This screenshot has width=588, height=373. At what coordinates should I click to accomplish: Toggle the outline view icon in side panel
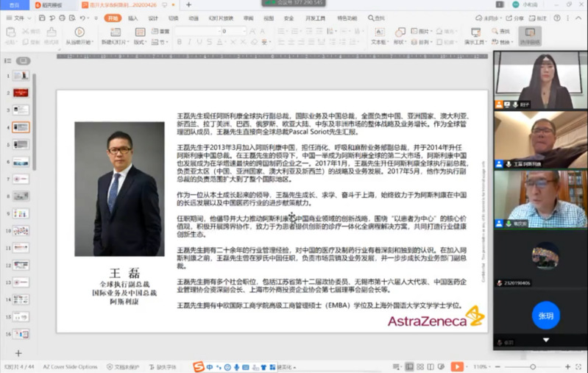pyautogui.click(x=7, y=61)
